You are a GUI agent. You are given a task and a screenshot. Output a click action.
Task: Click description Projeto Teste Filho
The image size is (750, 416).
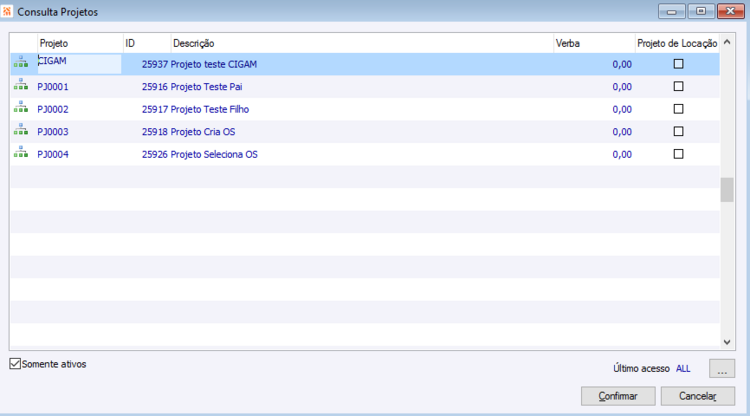[x=210, y=109]
